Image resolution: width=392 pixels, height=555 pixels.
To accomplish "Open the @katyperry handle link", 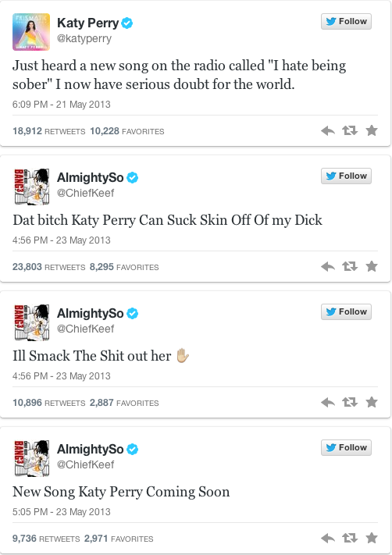I will (84, 38).
